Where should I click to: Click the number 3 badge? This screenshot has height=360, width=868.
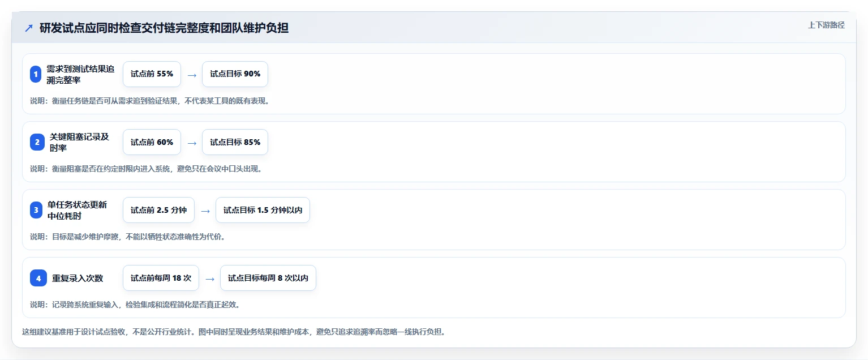point(36,210)
